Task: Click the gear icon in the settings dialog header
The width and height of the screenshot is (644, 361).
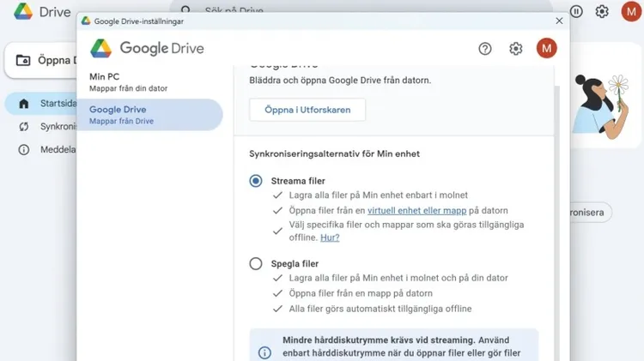Action: tap(515, 49)
